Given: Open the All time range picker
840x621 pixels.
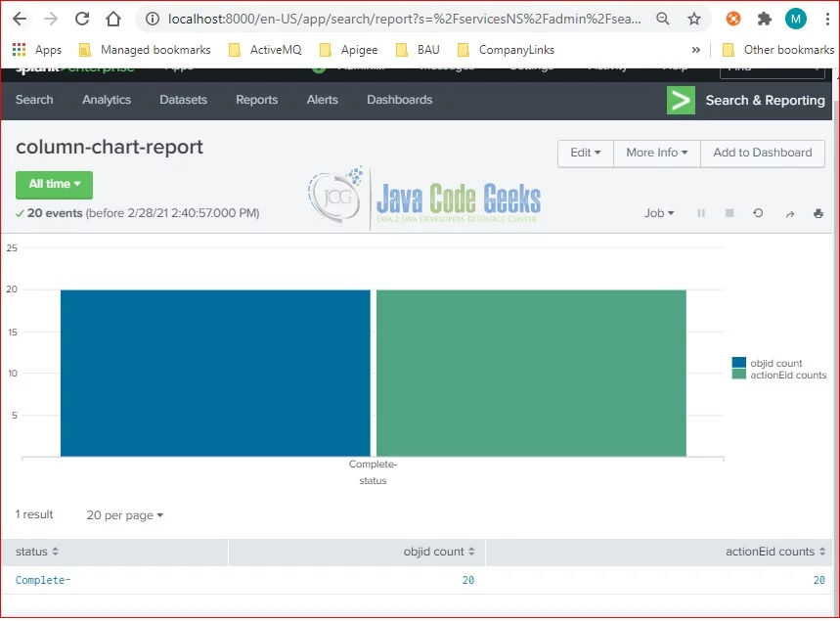Looking at the screenshot, I should tap(54, 185).
